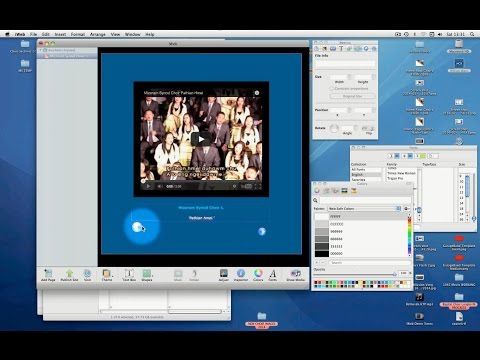Click the Add Page toolbar icon
The image size is (480, 360).
point(48,274)
